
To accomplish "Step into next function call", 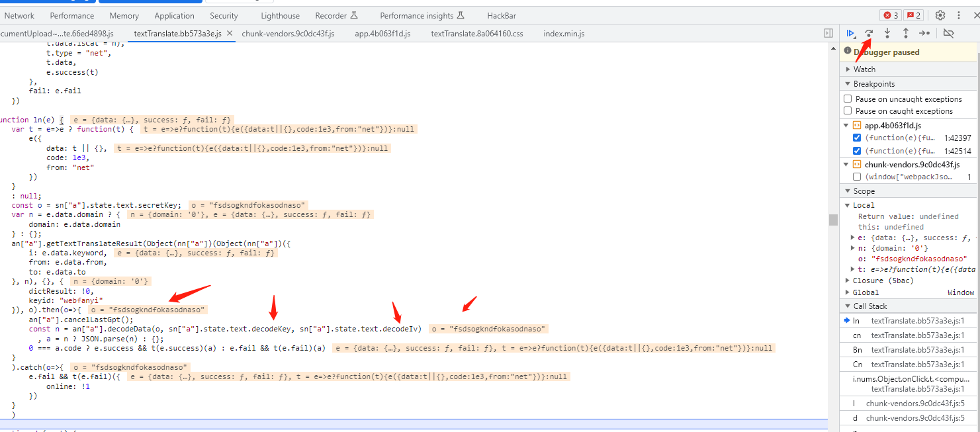I will [887, 33].
